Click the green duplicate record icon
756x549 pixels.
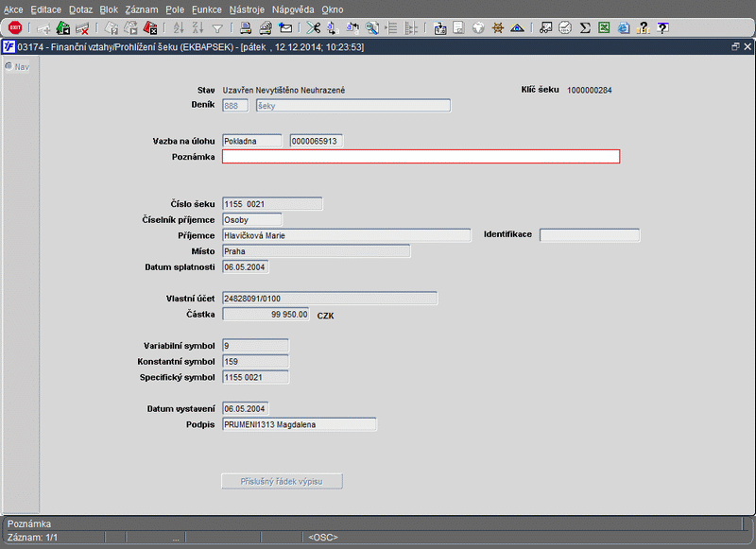coord(62,28)
